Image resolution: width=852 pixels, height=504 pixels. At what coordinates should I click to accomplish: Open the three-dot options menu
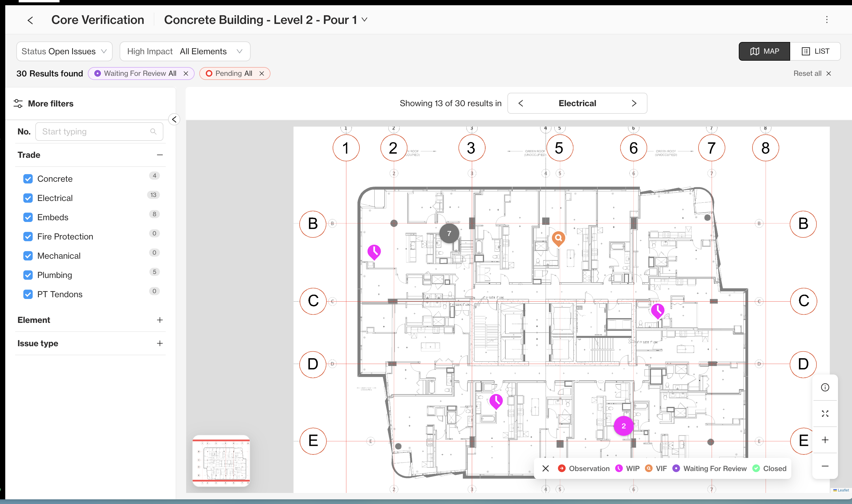(x=827, y=20)
